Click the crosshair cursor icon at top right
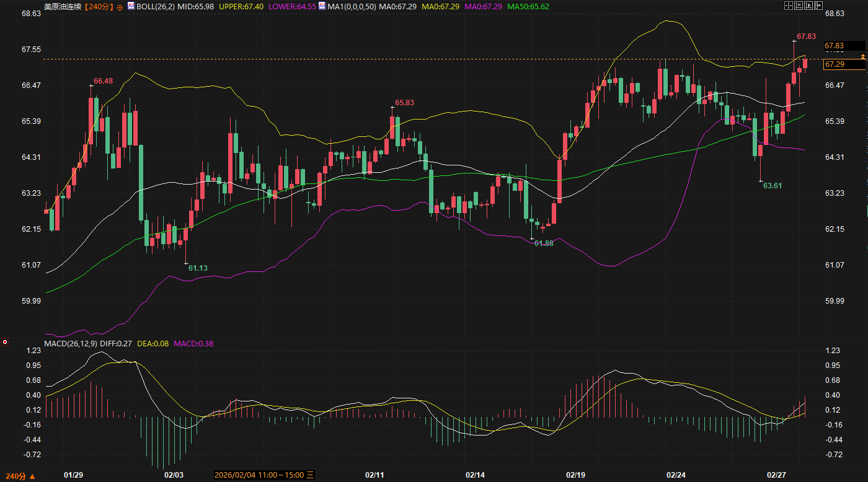868x482 pixels. point(789,6)
